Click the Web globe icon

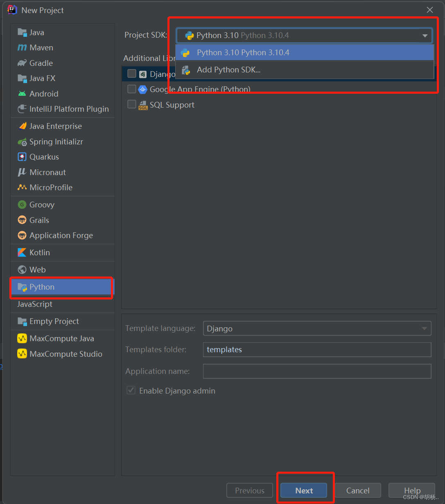coord(22,270)
